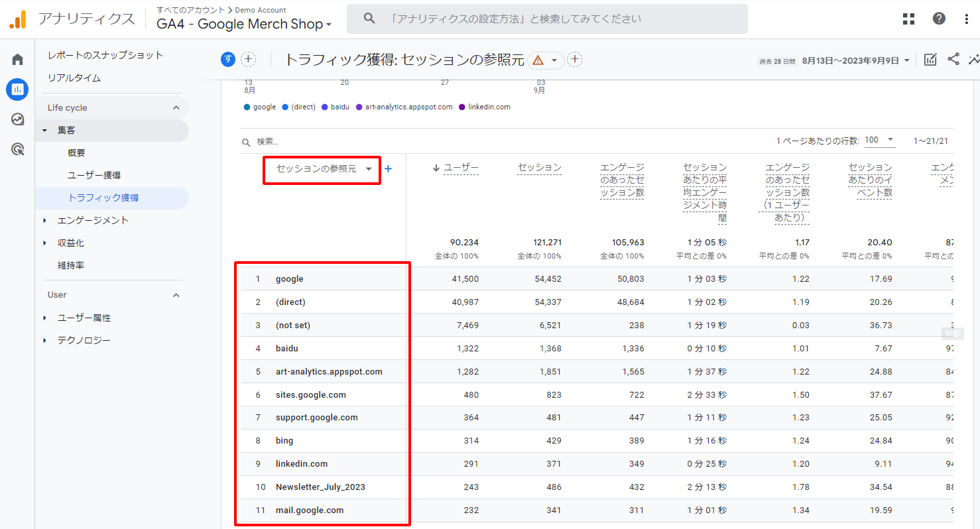
Task: Add filter using plus icon after report title
Action: tap(575, 60)
